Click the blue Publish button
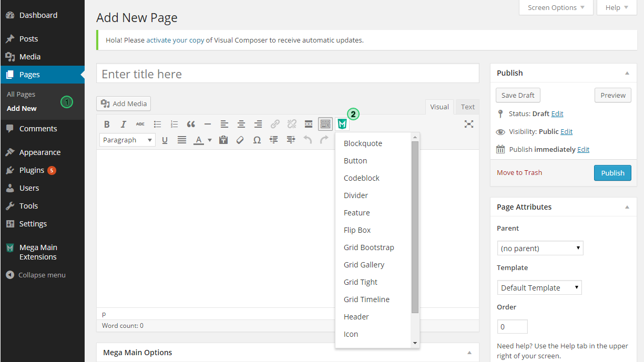The image size is (644, 362). tap(612, 173)
